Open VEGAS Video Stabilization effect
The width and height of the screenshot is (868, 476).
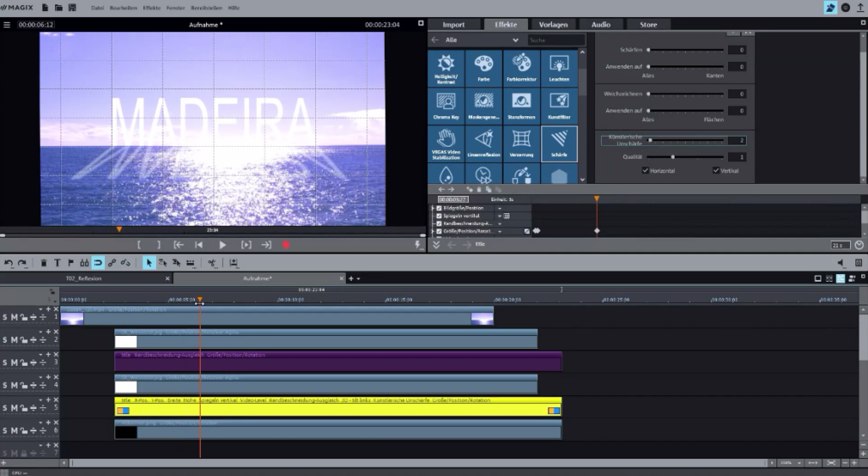coord(446,143)
